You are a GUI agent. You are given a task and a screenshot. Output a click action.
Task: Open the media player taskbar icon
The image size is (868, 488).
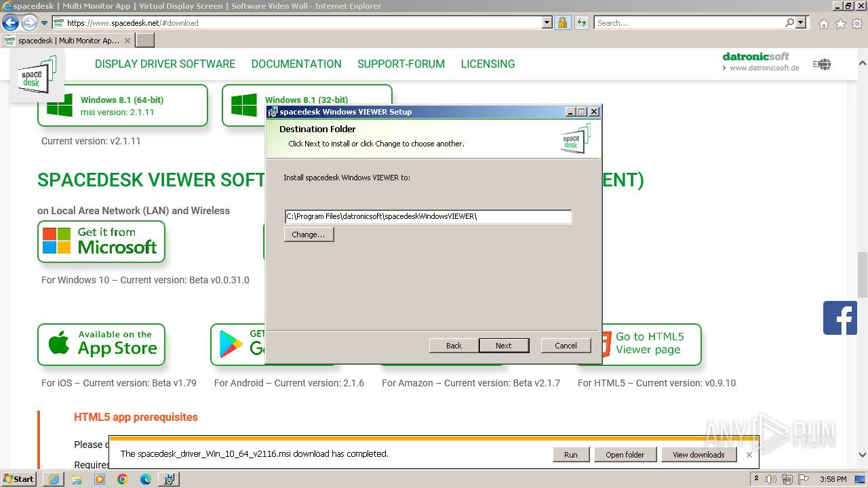100,479
